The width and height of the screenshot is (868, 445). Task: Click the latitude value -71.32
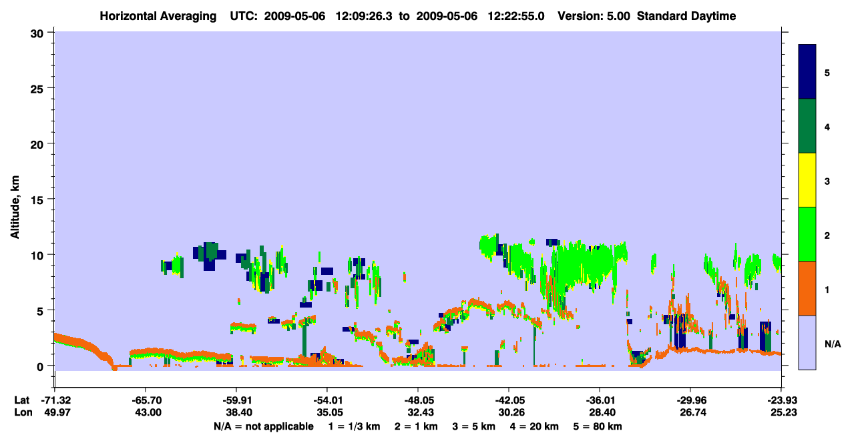[55, 400]
